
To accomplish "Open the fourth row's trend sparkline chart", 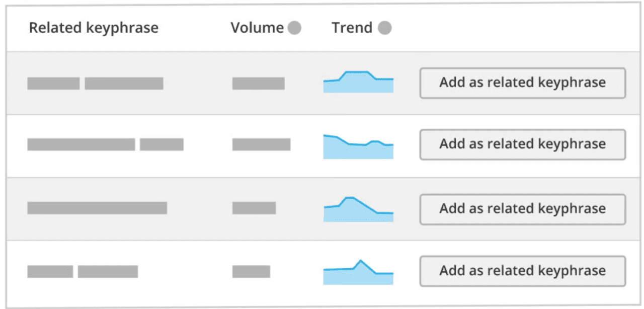I will tap(358, 273).
